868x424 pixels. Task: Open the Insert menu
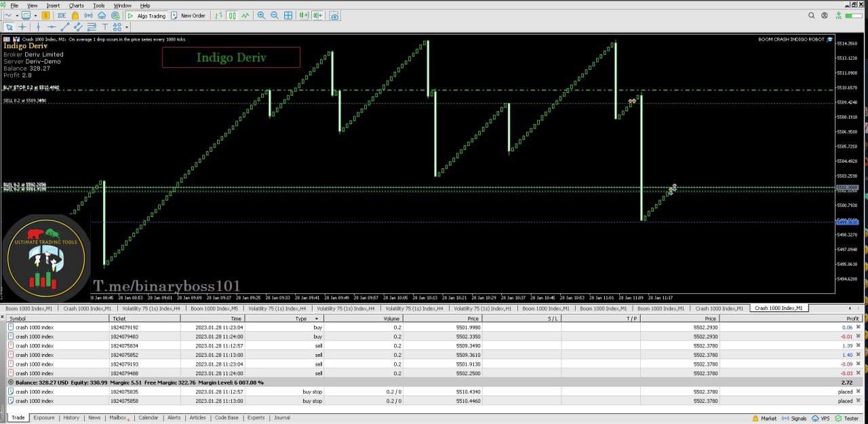coord(53,5)
